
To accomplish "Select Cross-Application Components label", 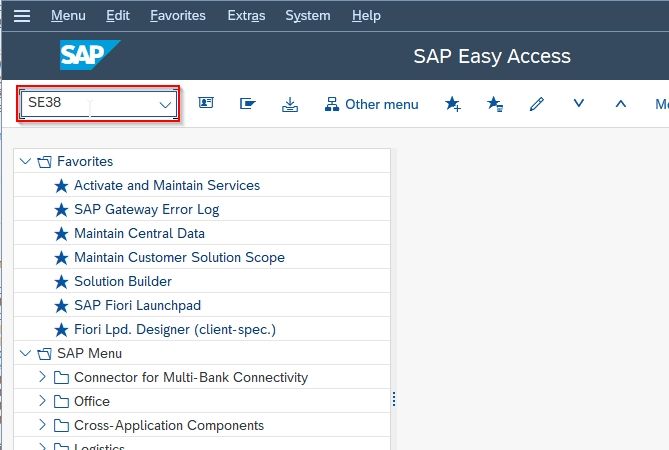I will click(x=169, y=425).
